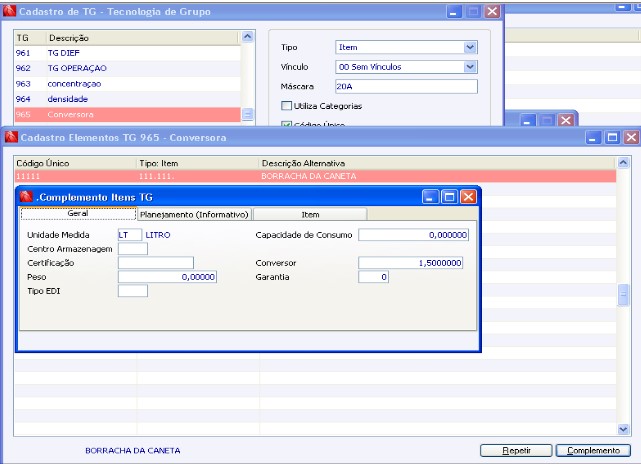Toggle the Utiliza Categorias checkbox
The image size is (641, 464).
[286, 106]
